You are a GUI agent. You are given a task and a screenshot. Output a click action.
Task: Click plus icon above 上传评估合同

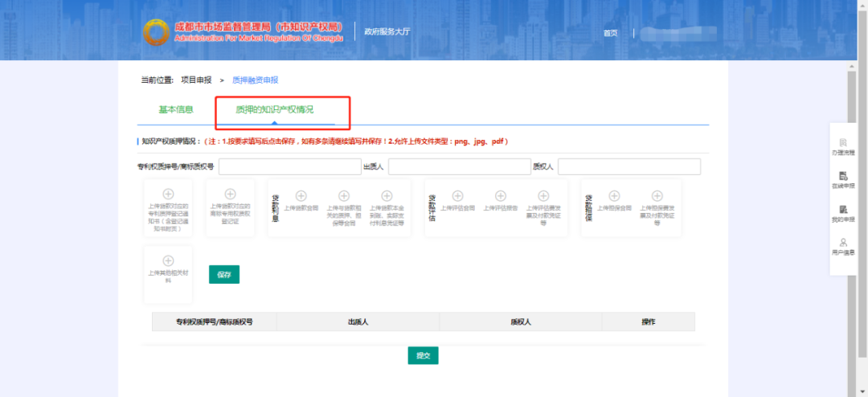[x=458, y=196]
